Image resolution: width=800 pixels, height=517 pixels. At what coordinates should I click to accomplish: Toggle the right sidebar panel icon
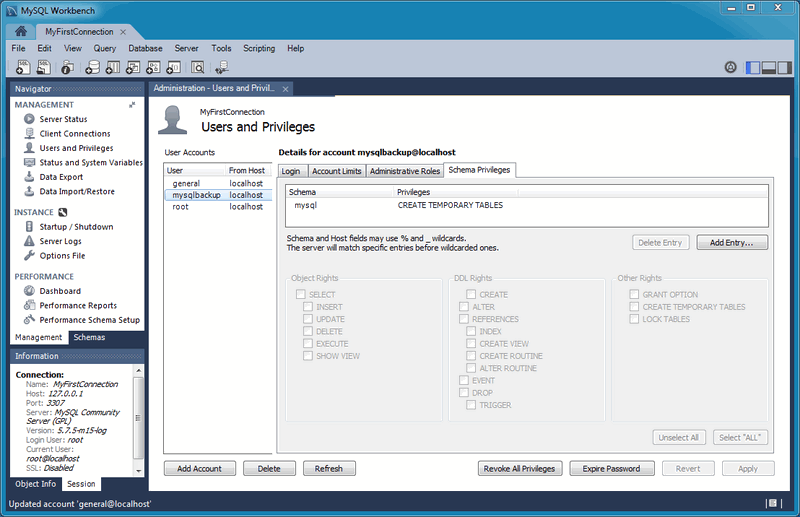(785, 67)
